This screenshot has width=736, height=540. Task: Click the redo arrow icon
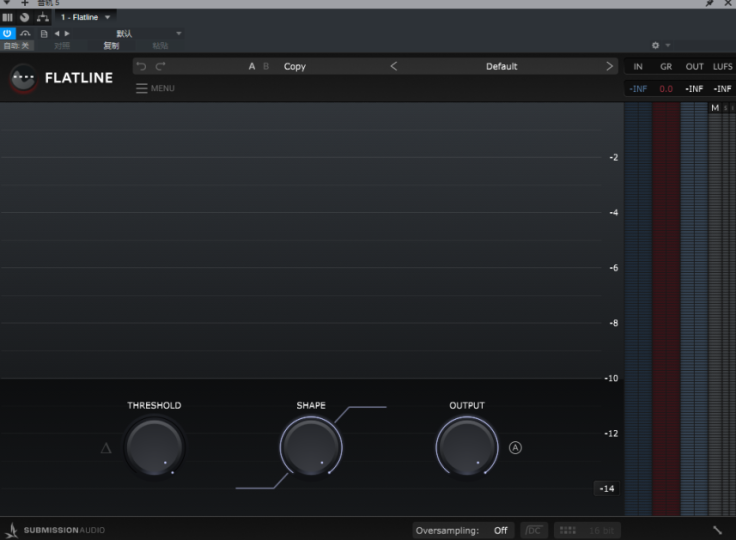[160, 66]
